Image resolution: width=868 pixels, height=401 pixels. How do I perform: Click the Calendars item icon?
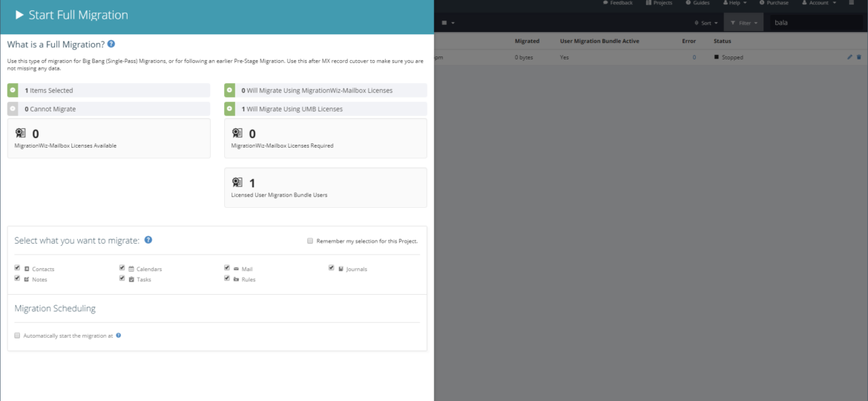click(131, 269)
